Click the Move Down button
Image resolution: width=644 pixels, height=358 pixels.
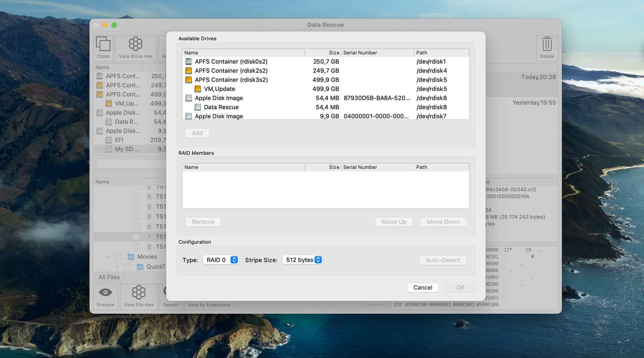[443, 222]
